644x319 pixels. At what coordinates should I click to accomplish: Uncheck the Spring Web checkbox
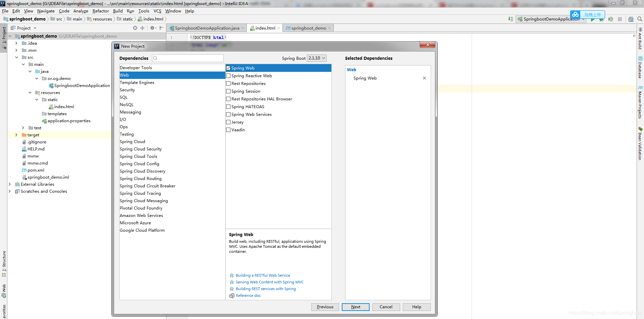(x=228, y=68)
